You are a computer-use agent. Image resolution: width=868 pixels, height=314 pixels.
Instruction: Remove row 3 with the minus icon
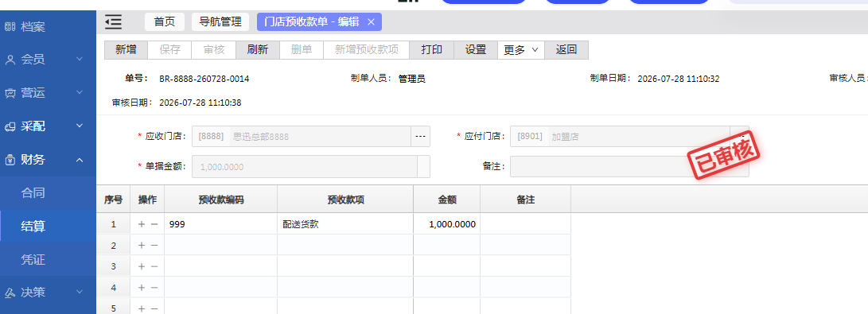pyautogui.click(x=154, y=266)
